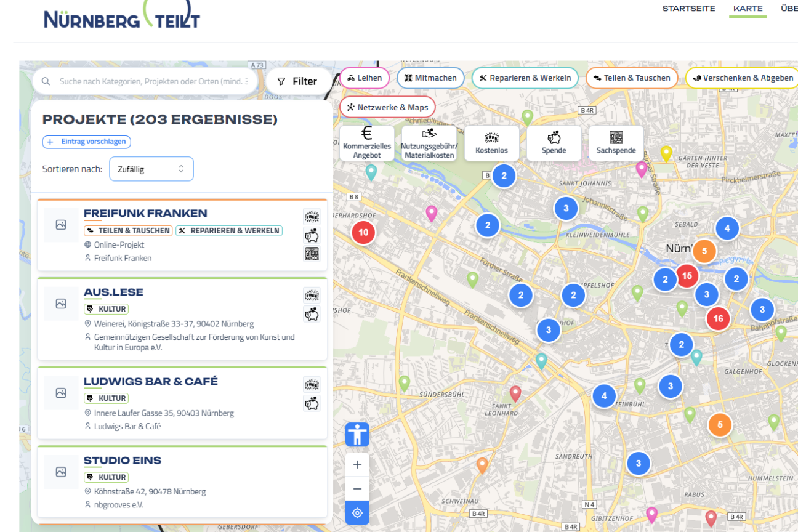The image size is (798, 532).
Task: Click the plus button to zoom the map
Action: pyautogui.click(x=357, y=464)
